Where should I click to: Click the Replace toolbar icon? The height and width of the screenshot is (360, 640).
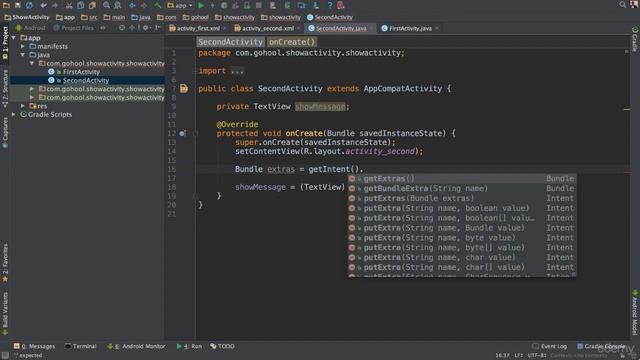(118, 5)
